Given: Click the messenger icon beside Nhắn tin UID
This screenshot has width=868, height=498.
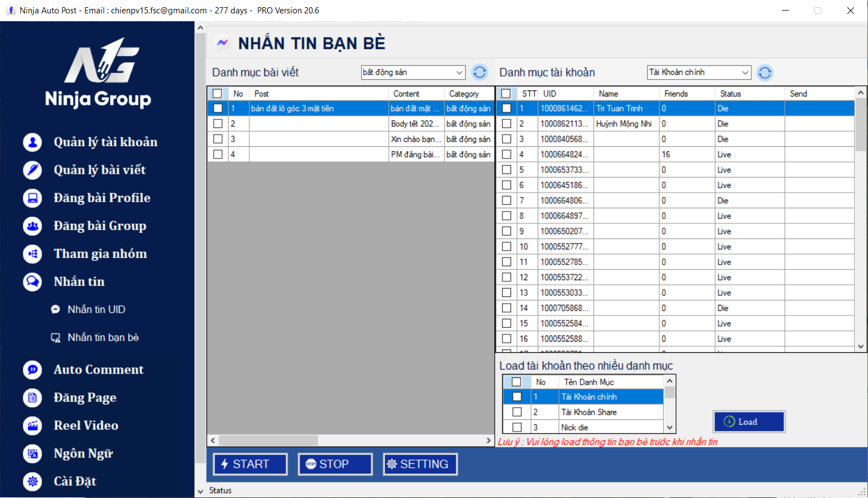Looking at the screenshot, I should (56, 309).
